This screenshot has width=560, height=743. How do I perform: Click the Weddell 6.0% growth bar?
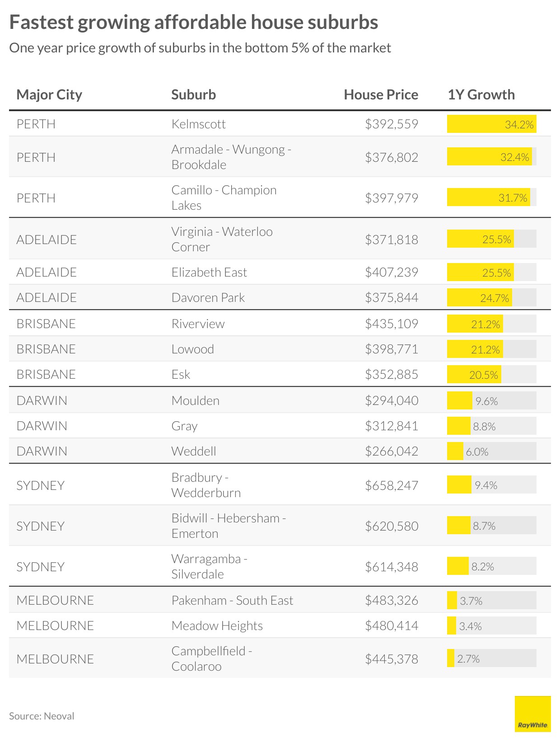click(455, 451)
